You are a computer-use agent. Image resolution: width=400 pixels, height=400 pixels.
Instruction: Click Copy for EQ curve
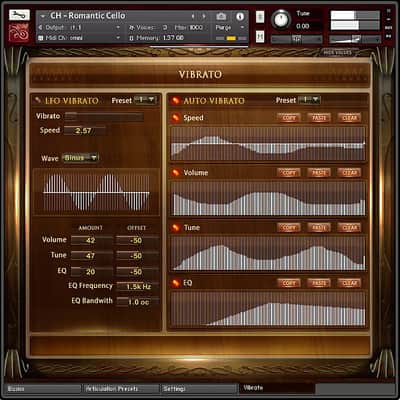click(x=289, y=283)
